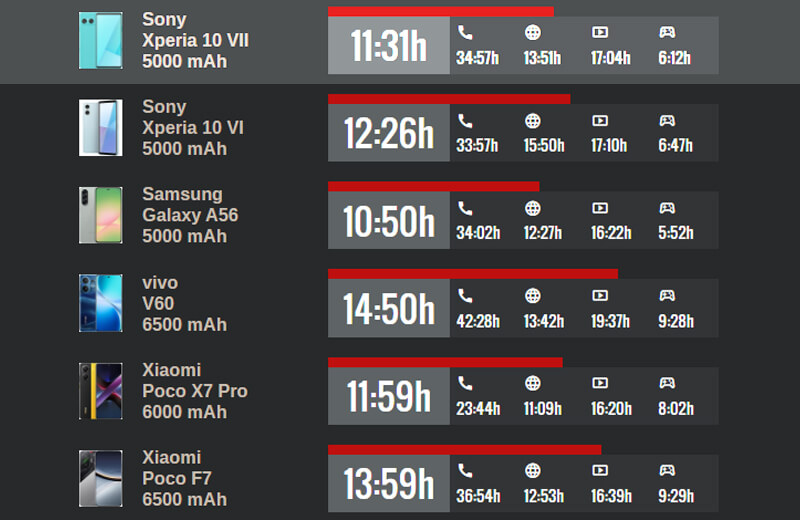Click the web browsing globe icon for Sony Xperia 10 VI
Viewport: 800px width, 520px height.
[x=533, y=121]
